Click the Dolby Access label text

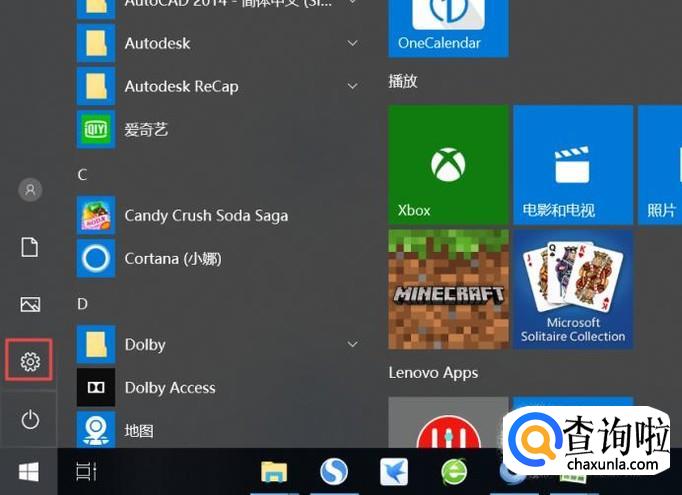[x=170, y=388]
